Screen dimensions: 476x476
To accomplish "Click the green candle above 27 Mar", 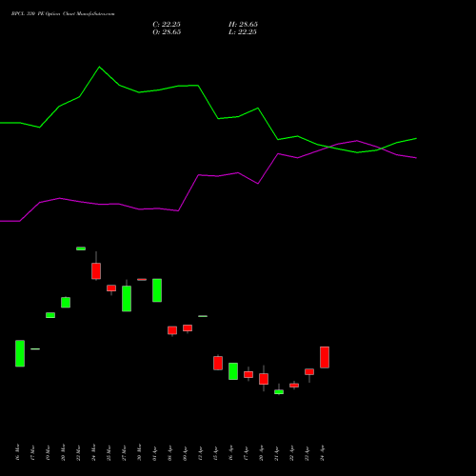I will pos(127,298).
